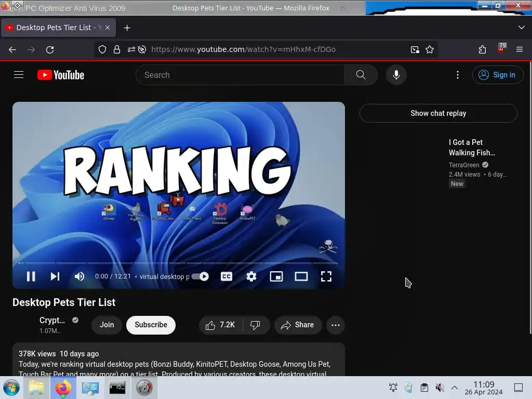Open the file manager in taskbar
Image resolution: width=532 pixels, height=399 pixels.
click(37, 388)
